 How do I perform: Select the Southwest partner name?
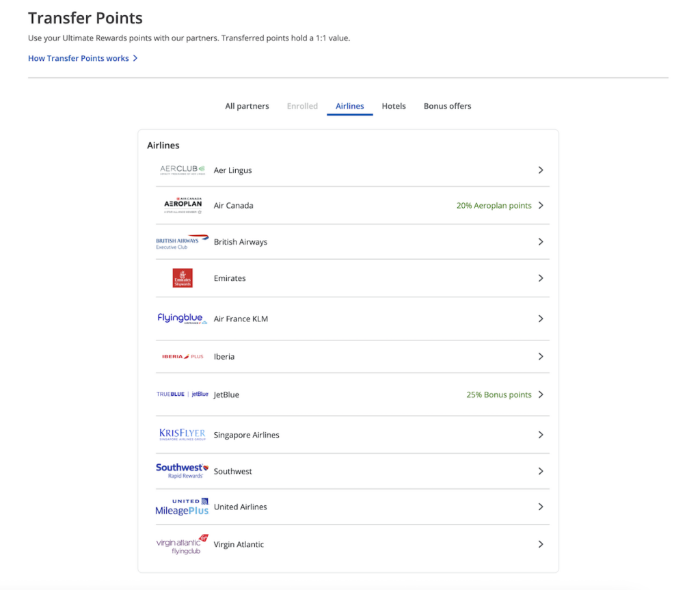pyautogui.click(x=232, y=471)
